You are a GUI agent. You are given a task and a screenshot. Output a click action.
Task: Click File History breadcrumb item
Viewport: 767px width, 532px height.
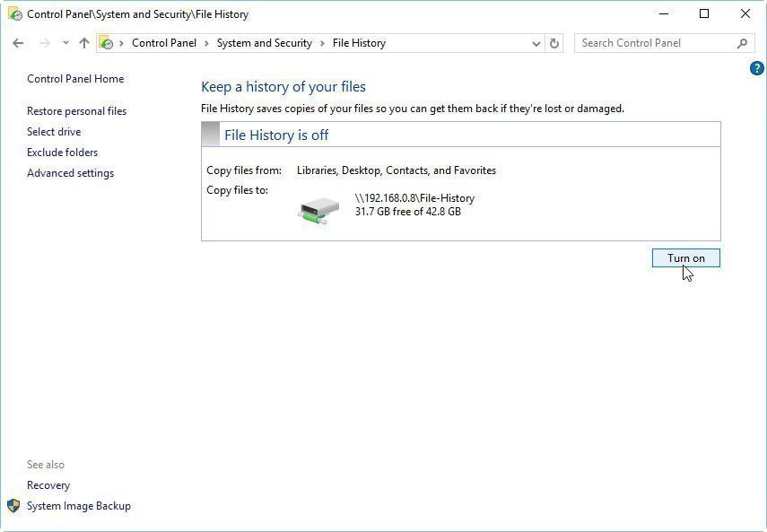click(359, 43)
